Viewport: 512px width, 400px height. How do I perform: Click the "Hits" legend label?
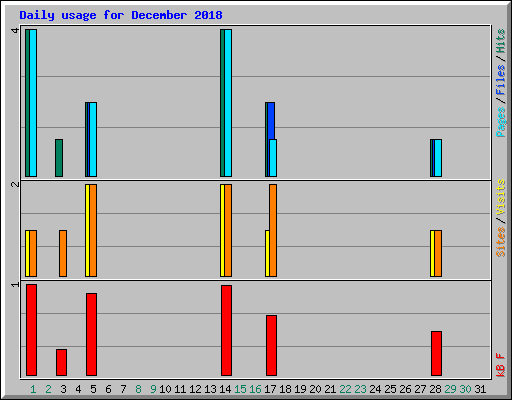pos(500,41)
